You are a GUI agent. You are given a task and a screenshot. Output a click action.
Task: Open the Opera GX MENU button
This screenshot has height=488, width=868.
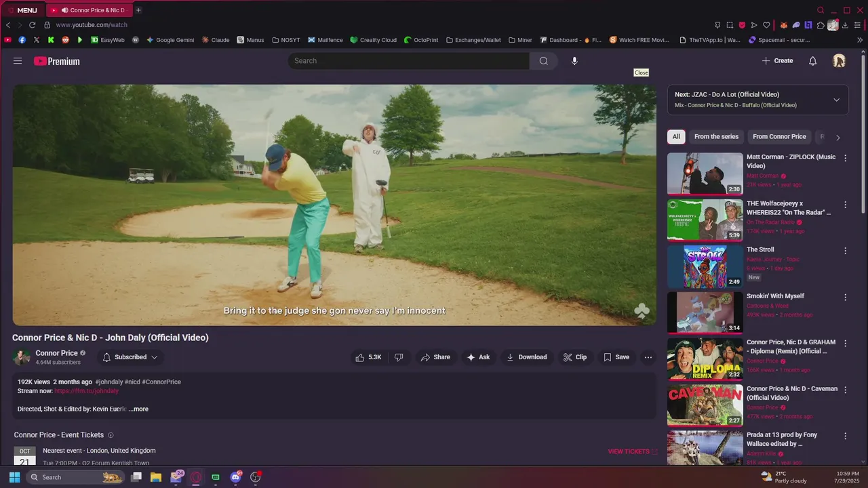point(22,10)
